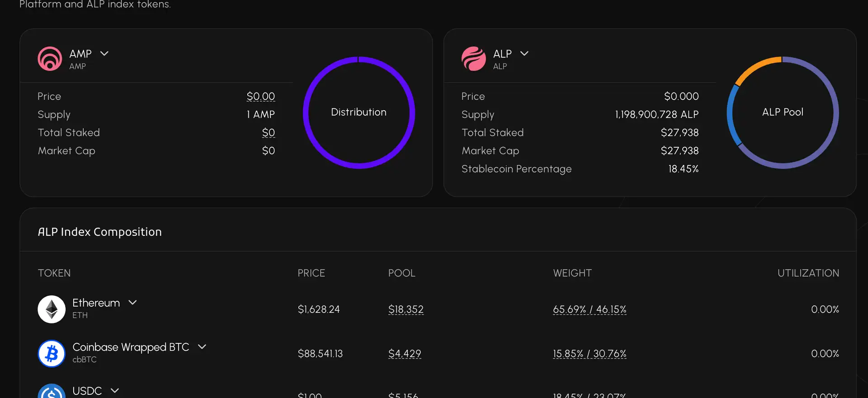The height and width of the screenshot is (398, 868).
Task: Expand the USDC row dropdown chevron
Action: [115, 391]
